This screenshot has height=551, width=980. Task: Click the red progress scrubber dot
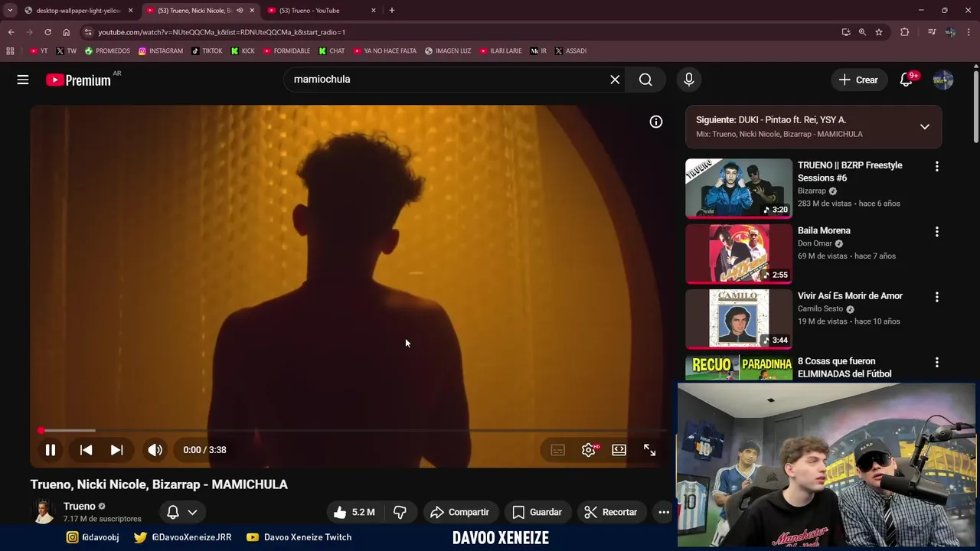[x=41, y=431]
